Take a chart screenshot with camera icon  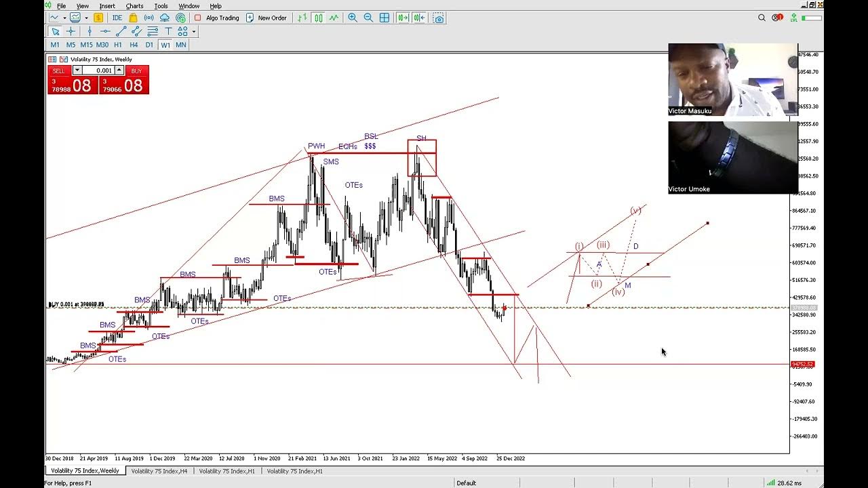tap(438, 18)
